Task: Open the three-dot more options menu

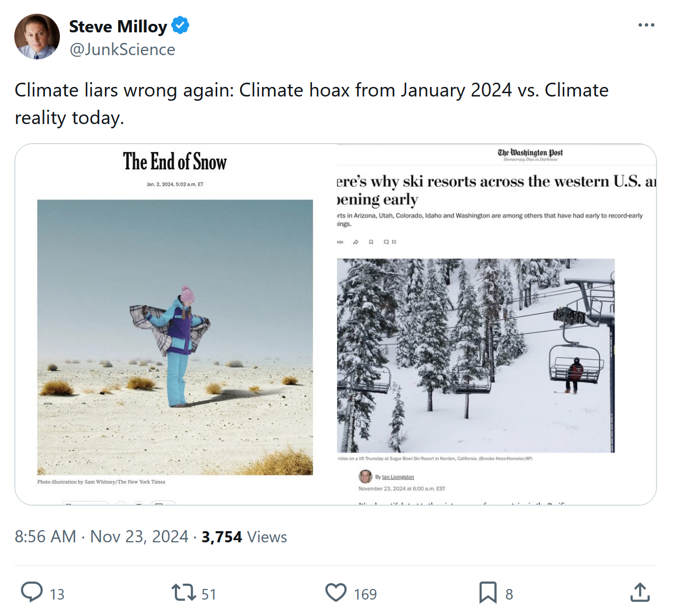Action: [x=646, y=25]
